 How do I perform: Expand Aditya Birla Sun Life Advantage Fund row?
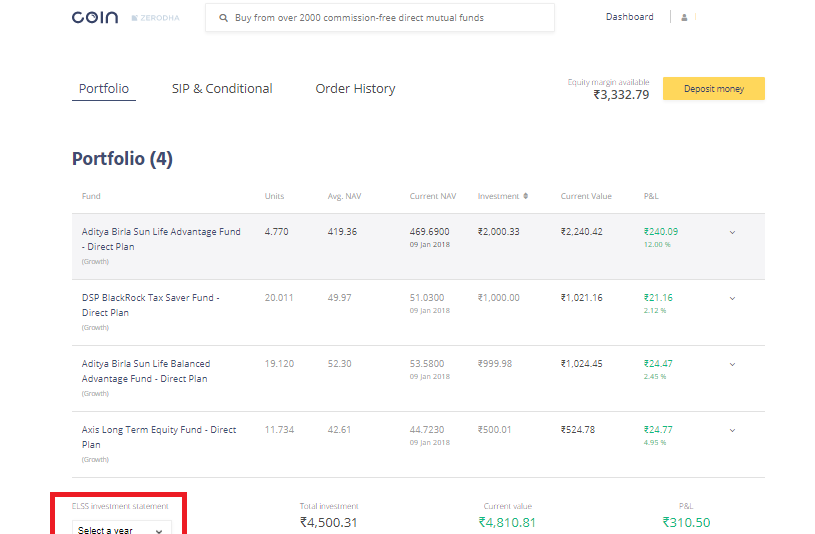click(732, 232)
